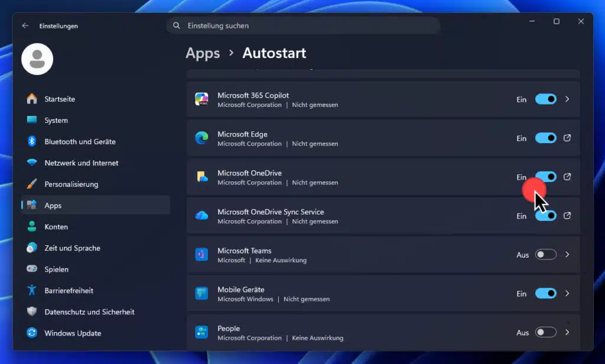
Task: Expand Microsoft 365 Copilot details chevron
Action: (x=567, y=99)
